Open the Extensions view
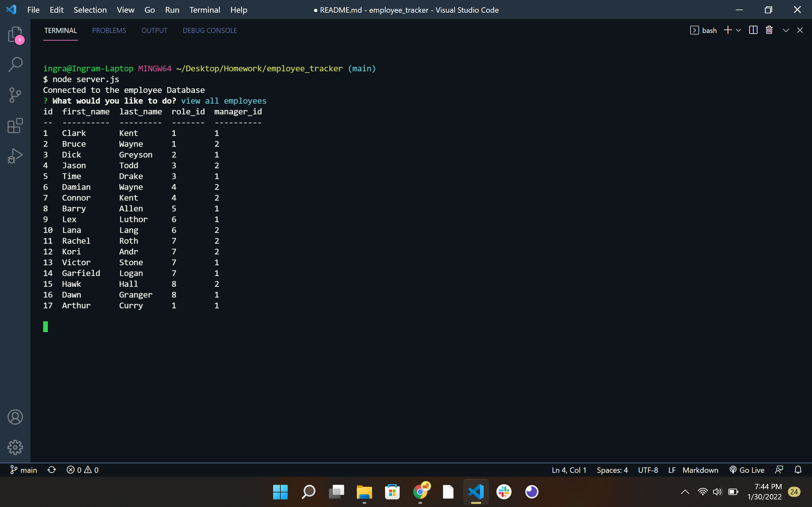 point(15,126)
